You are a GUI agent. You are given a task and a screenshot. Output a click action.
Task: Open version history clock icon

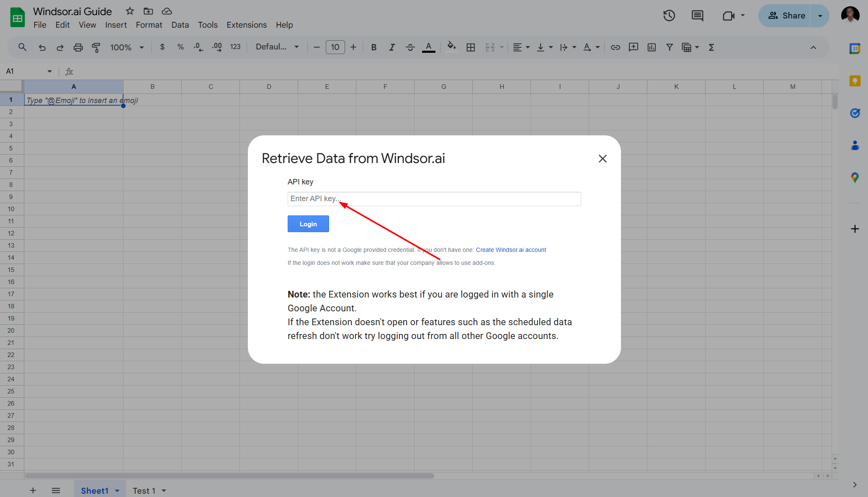click(x=669, y=16)
